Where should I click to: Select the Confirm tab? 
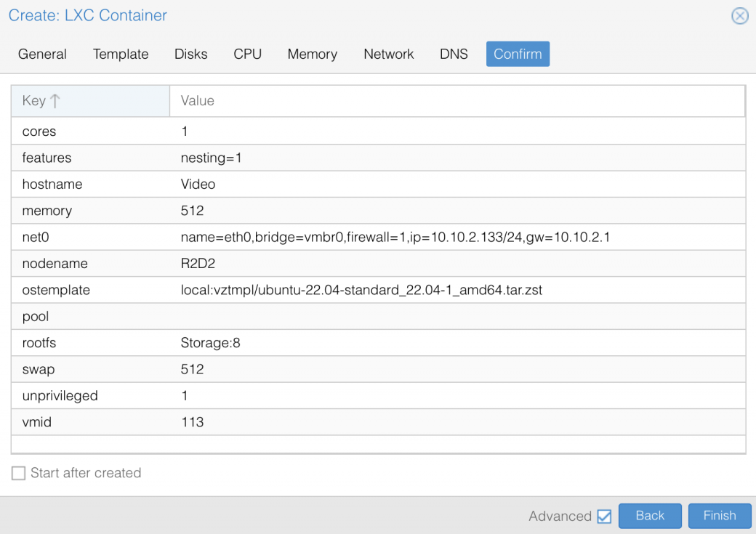pos(518,54)
